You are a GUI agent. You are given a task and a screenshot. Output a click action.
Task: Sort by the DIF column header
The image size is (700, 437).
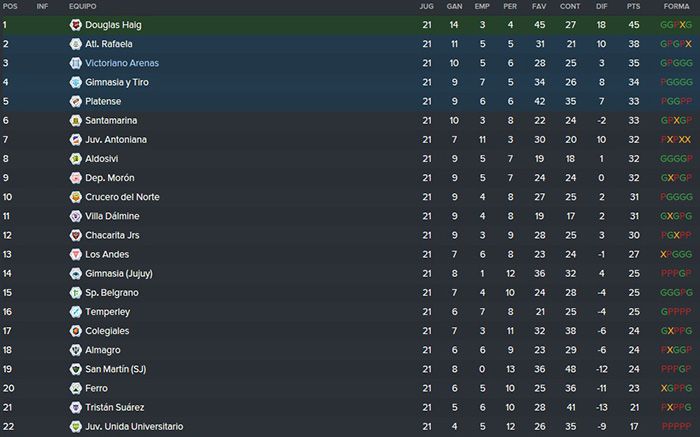click(601, 6)
